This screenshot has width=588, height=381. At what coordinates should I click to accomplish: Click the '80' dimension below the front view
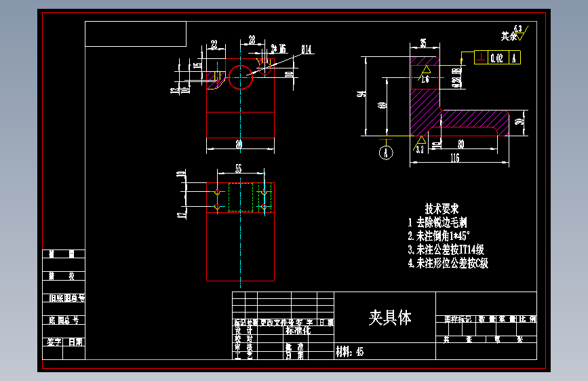pyautogui.click(x=239, y=144)
